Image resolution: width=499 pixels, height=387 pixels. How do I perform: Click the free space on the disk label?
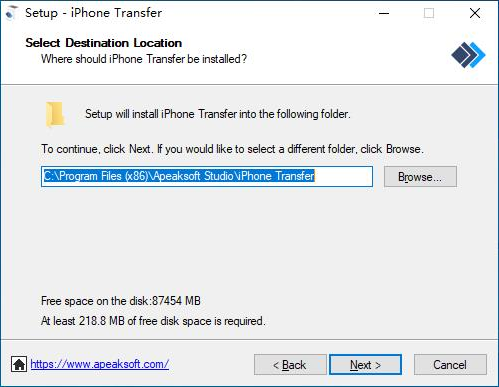[x=121, y=301]
